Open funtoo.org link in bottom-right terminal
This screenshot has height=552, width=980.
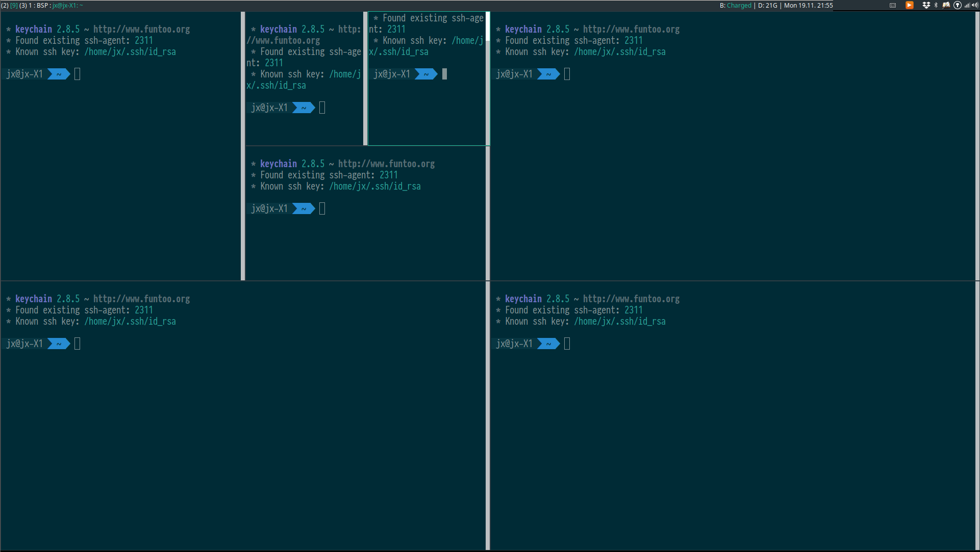[x=631, y=299]
